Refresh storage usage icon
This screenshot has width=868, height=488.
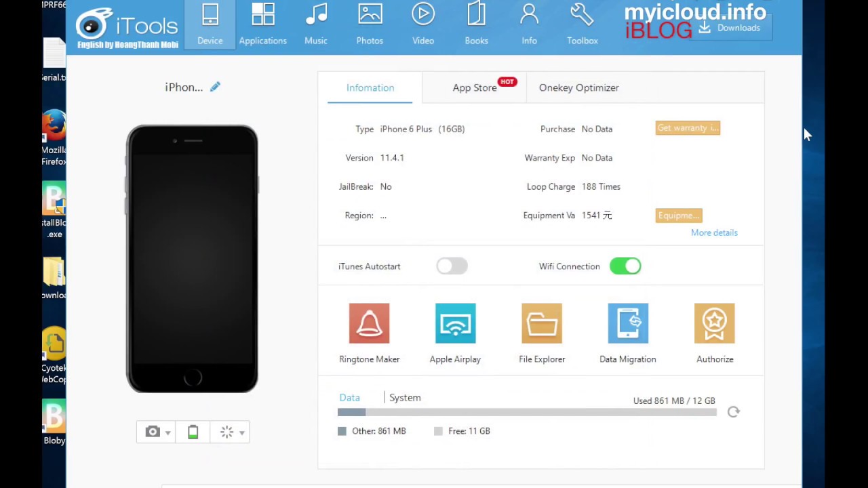(x=734, y=411)
